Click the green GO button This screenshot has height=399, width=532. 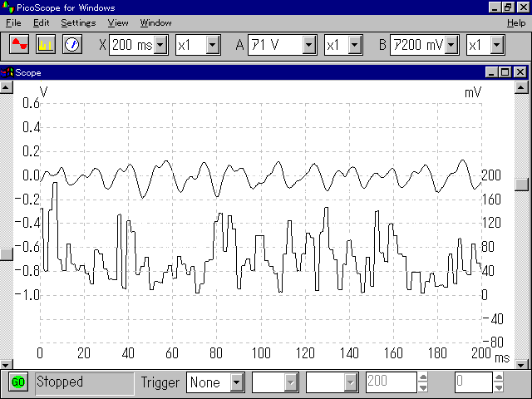pos(18,382)
